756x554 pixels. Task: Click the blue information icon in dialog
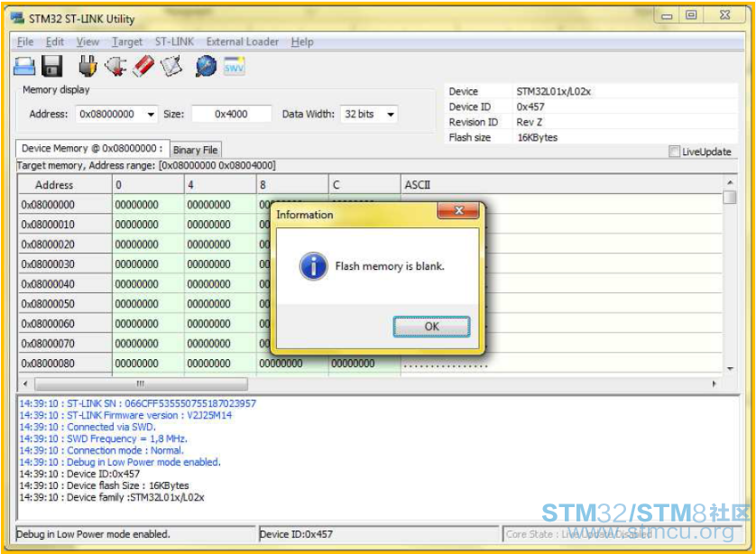[313, 266]
